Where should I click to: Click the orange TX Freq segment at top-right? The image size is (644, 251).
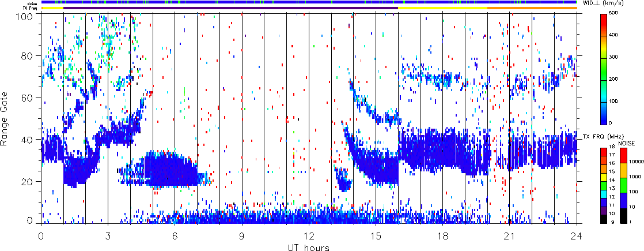[x=532, y=8]
